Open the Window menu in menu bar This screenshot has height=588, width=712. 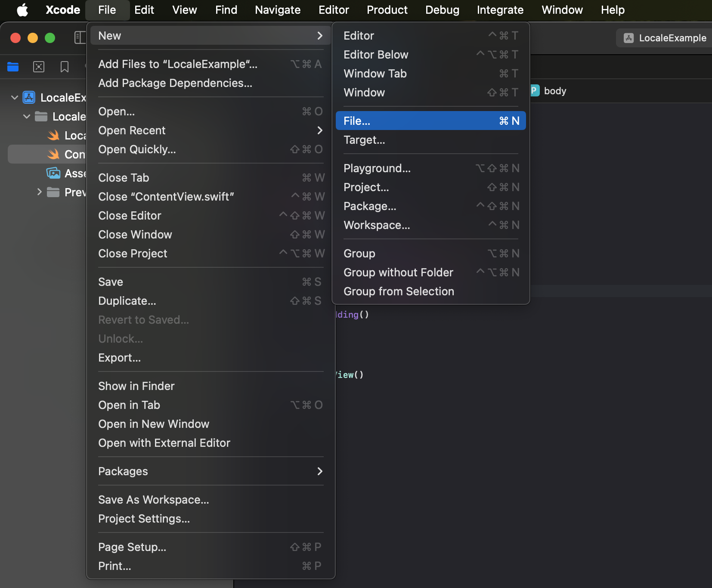[562, 9]
